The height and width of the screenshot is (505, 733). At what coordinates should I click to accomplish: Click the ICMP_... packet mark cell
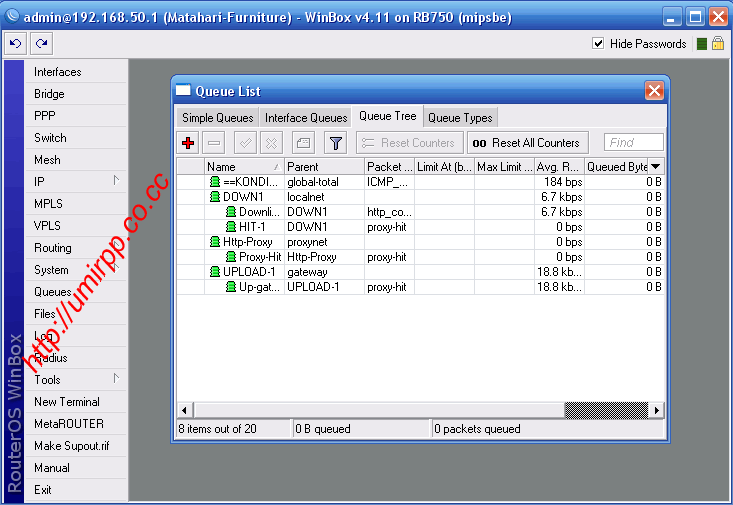click(389, 181)
